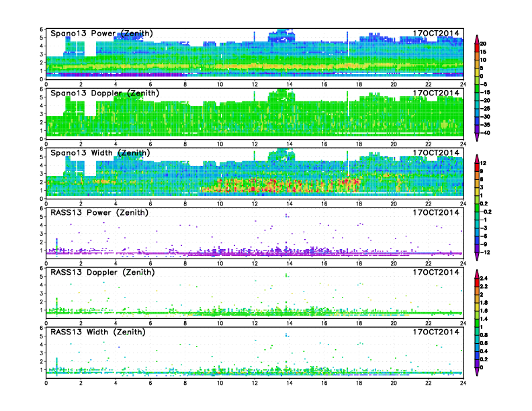The width and height of the screenshot is (532, 411).
Task: Click hour 0 tick label under RASS13 Width
Action: tap(46, 383)
